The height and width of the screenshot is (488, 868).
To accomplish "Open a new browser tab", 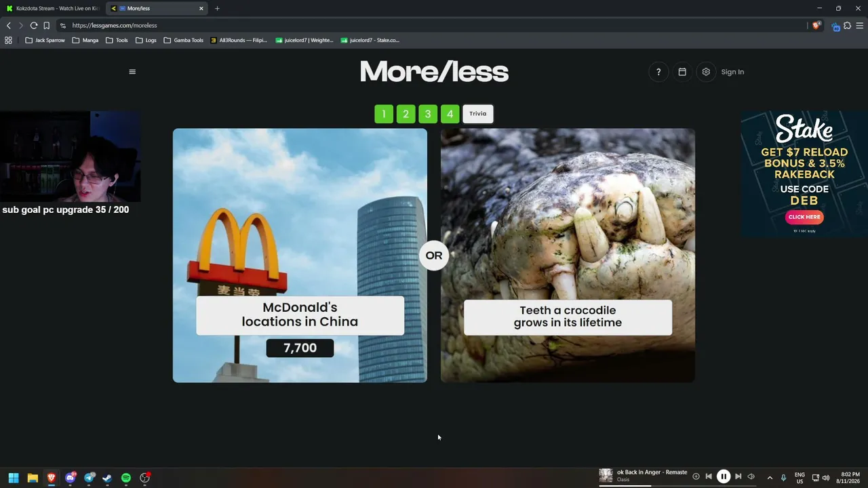I will click(217, 8).
